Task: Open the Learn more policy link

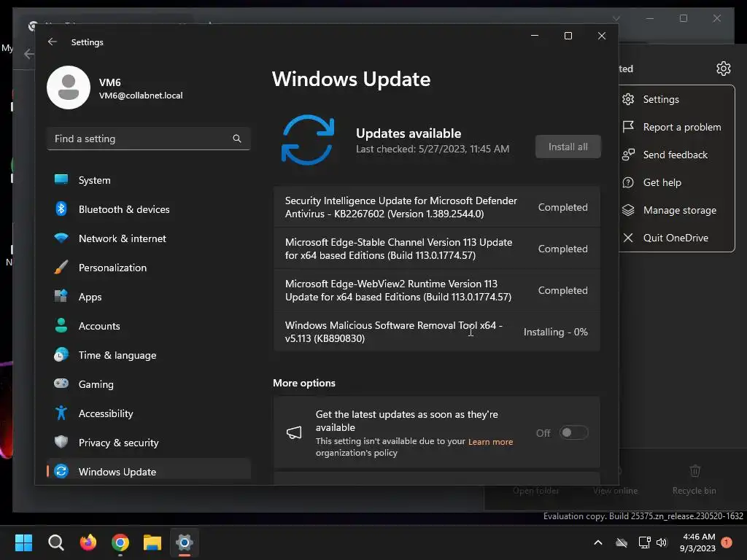Action: click(490, 441)
